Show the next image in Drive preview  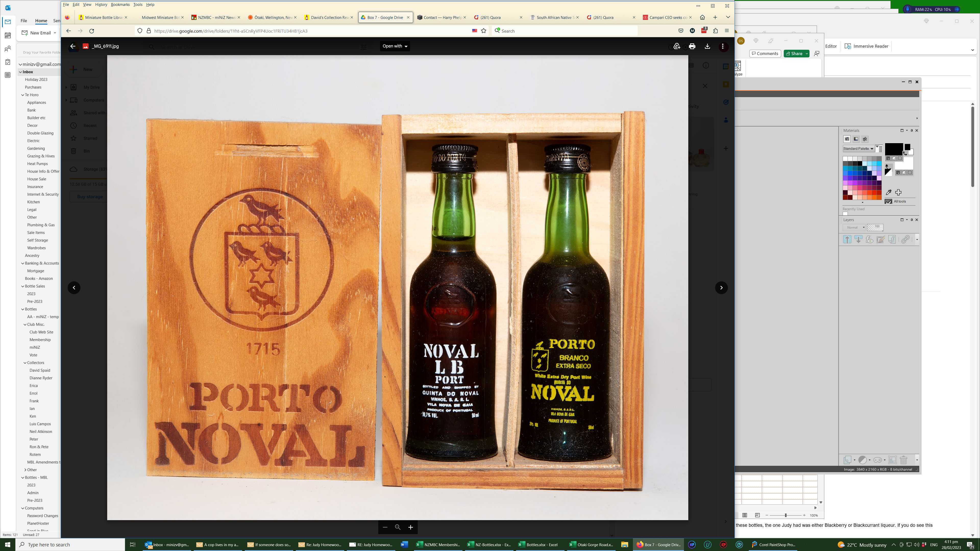721,287
